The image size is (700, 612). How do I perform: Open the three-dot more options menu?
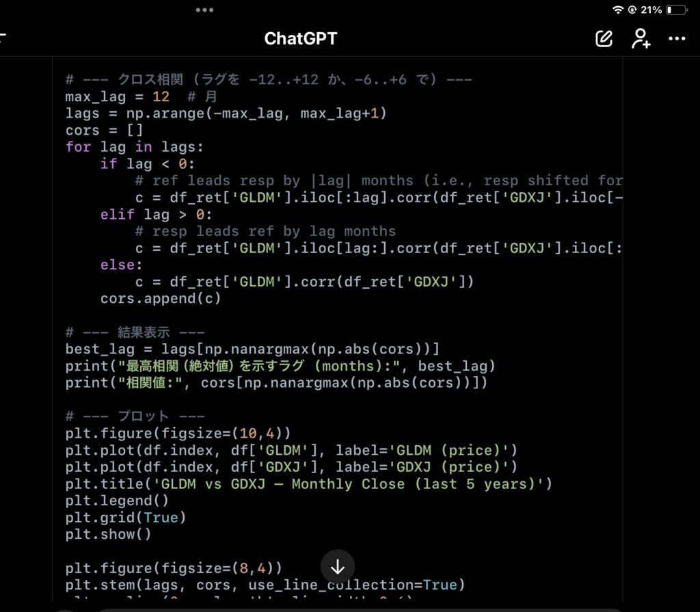click(677, 38)
